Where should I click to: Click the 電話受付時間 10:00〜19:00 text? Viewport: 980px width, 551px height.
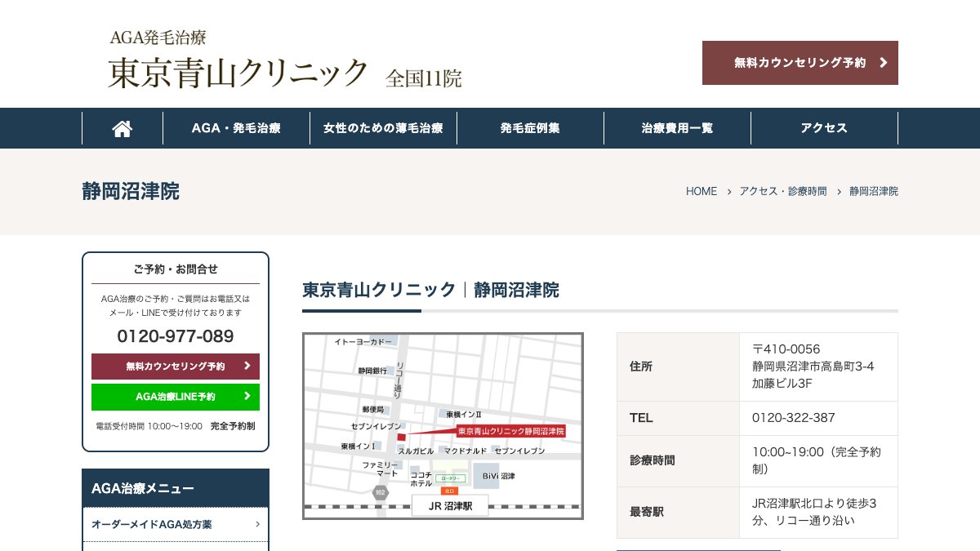click(x=149, y=426)
